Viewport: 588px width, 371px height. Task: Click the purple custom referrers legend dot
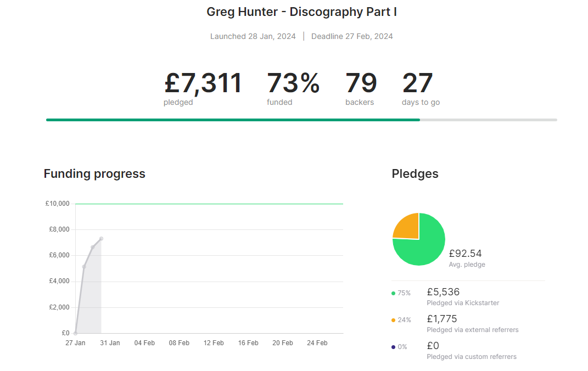[393, 347]
